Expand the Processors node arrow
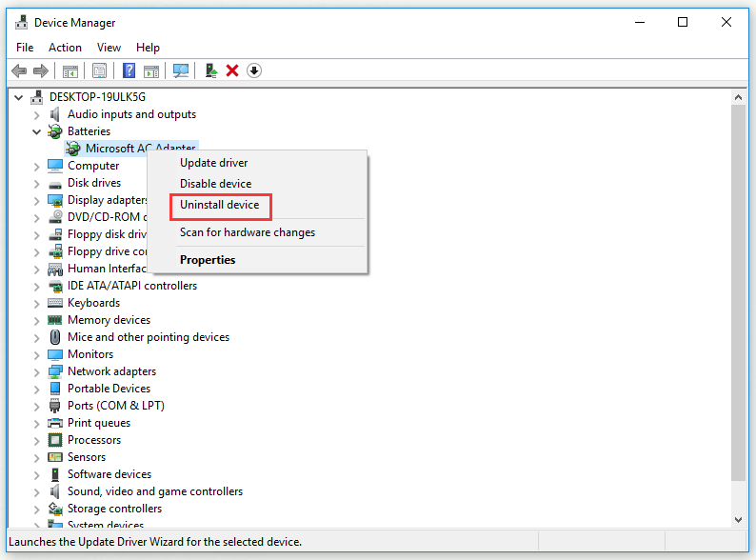 pyautogui.click(x=36, y=440)
